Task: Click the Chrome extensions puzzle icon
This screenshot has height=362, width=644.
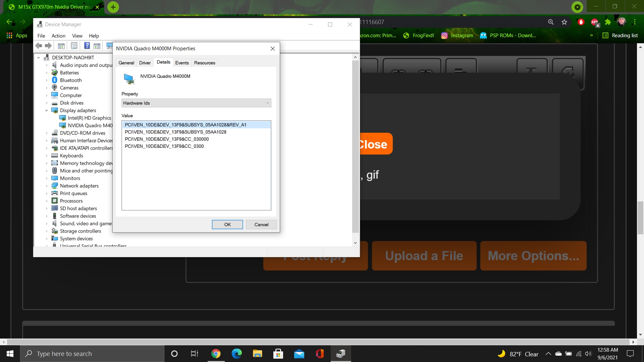Action: click(608, 22)
